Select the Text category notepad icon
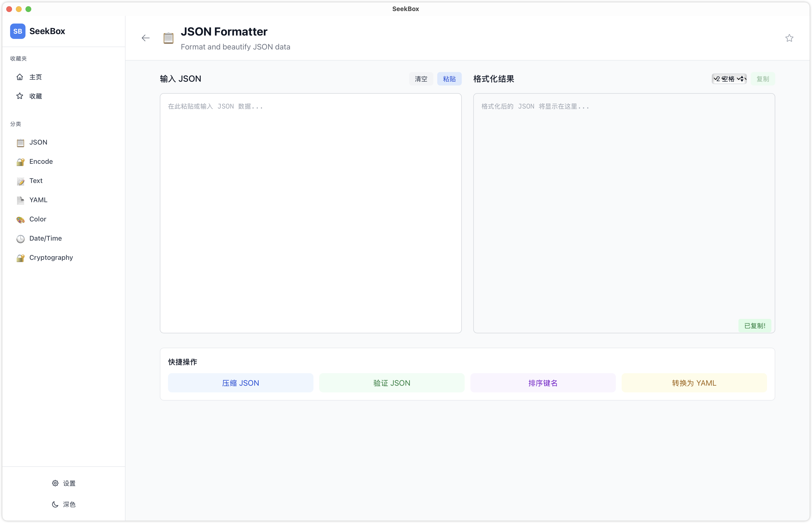The image size is (812, 523). (20, 181)
